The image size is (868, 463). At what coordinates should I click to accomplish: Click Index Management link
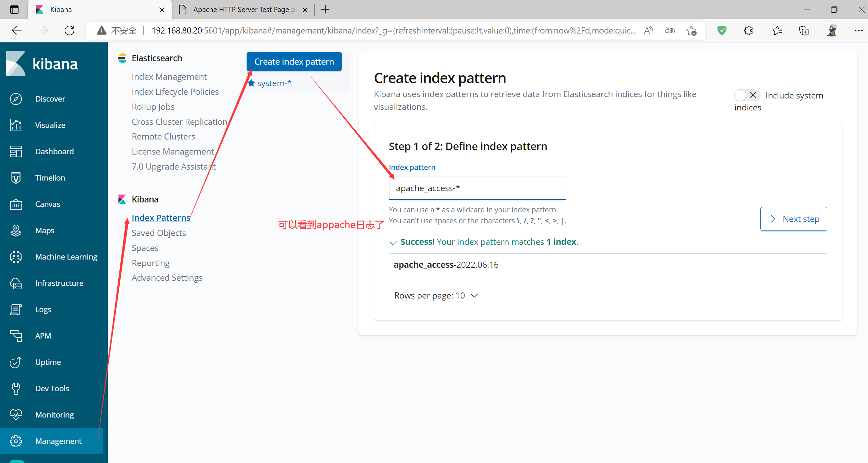pyautogui.click(x=169, y=76)
